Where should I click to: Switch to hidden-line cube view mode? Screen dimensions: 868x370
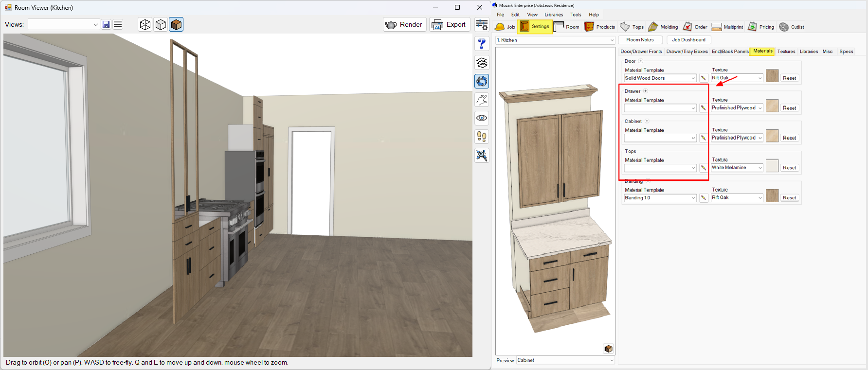click(x=161, y=24)
